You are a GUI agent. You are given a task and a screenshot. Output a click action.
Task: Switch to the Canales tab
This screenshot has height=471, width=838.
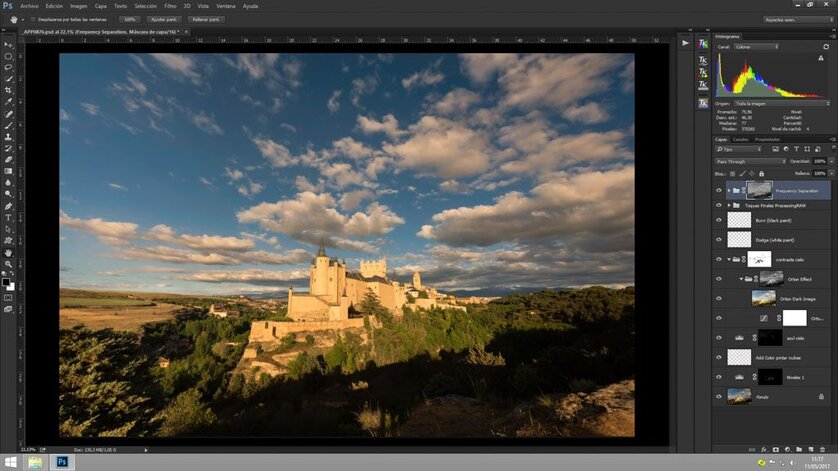(x=740, y=140)
